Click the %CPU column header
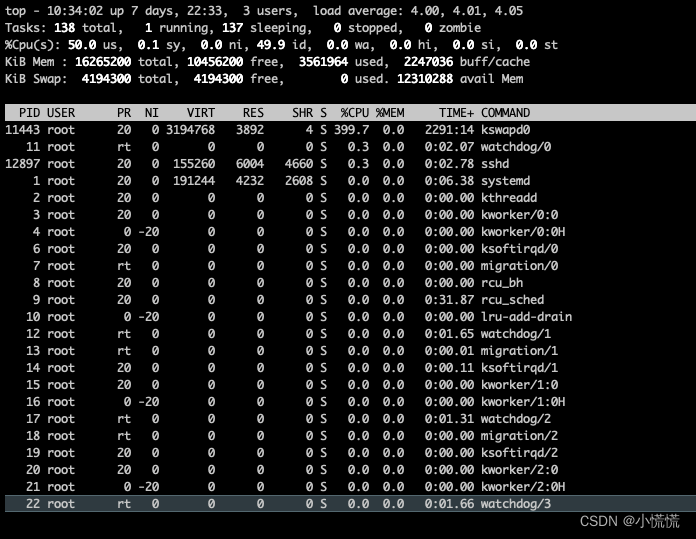The height and width of the screenshot is (539, 696). (x=355, y=113)
